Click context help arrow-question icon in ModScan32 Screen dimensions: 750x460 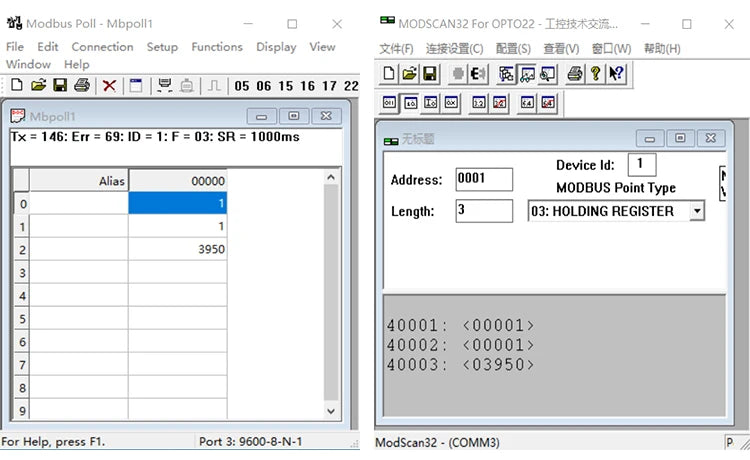coord(616,74)
